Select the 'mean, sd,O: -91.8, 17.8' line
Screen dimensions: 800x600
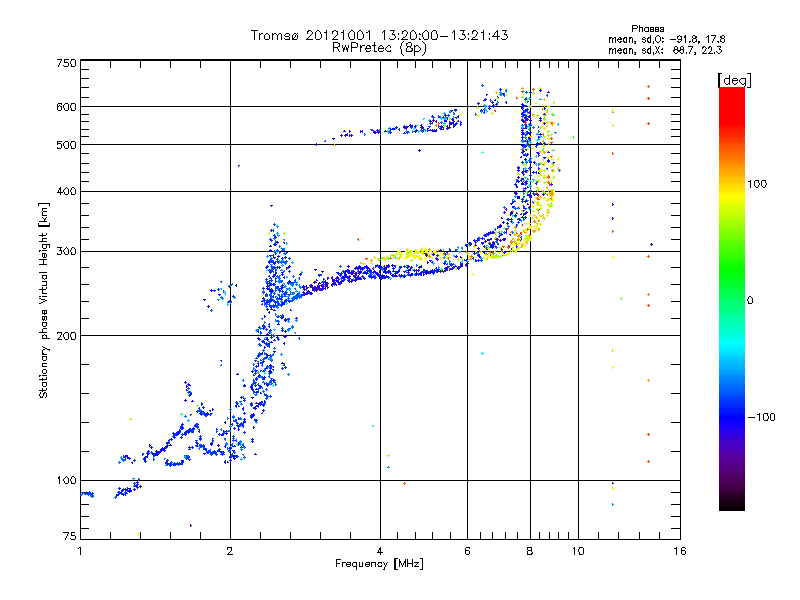click(666, 39)
